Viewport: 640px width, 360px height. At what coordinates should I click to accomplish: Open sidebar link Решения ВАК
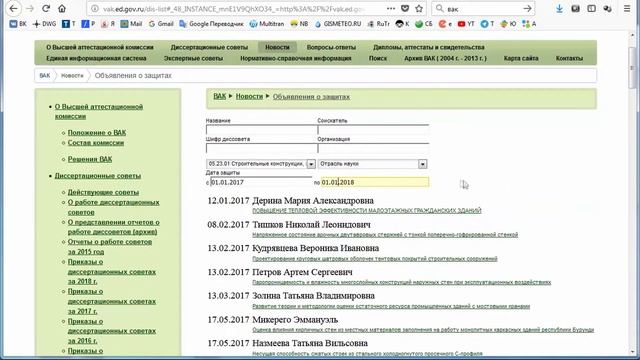[x=90, y=159]
